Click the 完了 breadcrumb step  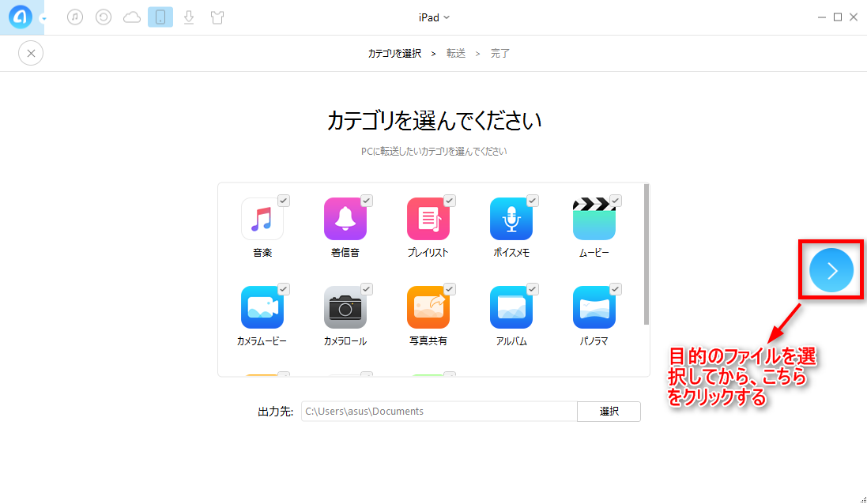500,54
